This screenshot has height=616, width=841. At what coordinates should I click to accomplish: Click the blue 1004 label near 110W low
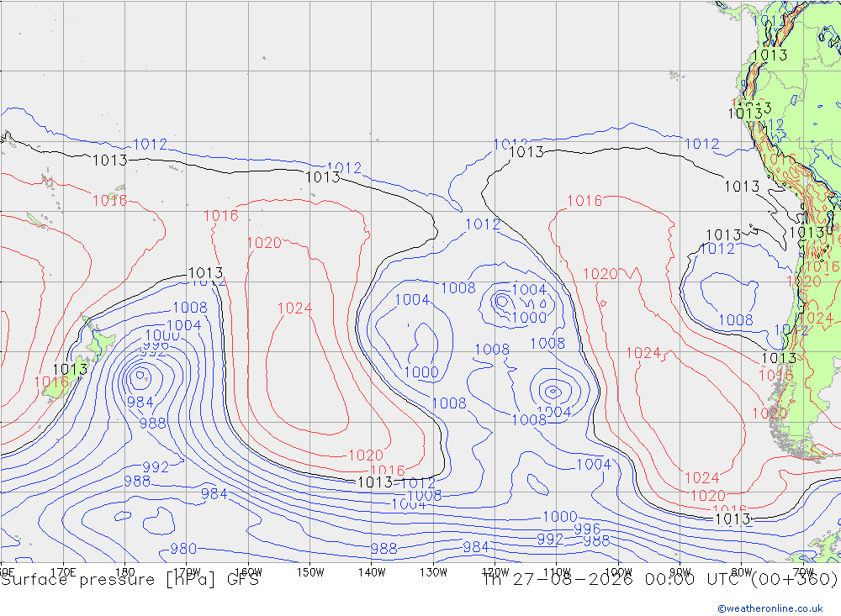pos(554,412)
